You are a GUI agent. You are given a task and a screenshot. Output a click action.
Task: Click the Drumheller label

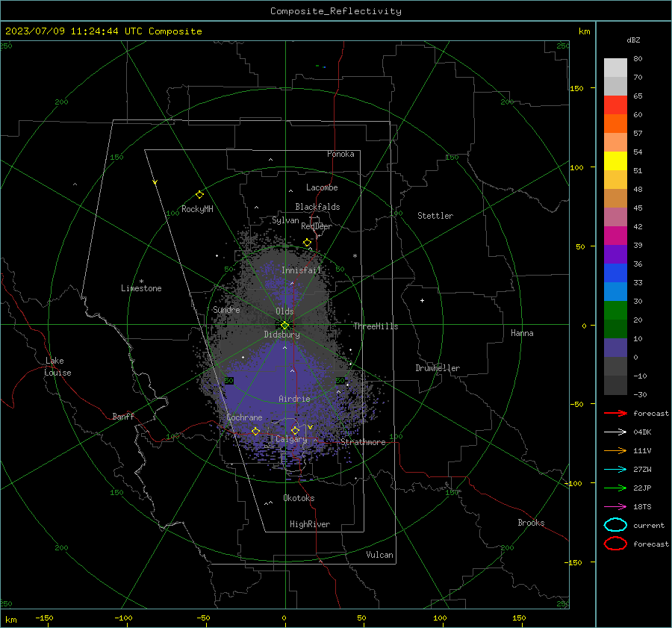pyautogui.click(x=438, y=368)
